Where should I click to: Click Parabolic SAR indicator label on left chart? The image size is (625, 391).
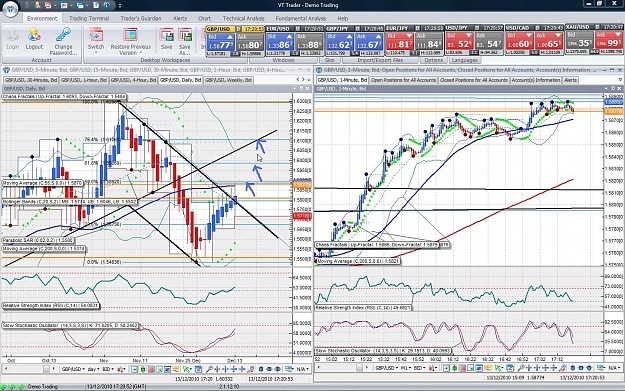click(x=38, y=240)
